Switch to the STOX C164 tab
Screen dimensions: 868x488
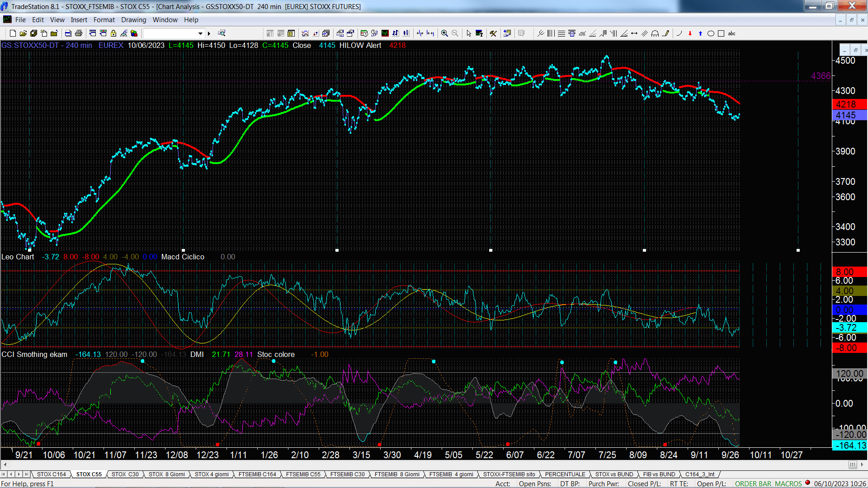point(52,474)
